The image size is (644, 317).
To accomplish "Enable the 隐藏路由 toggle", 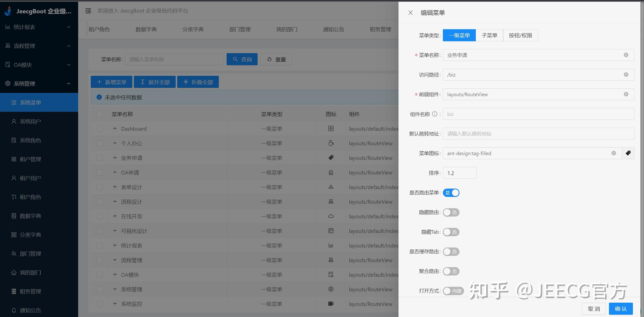I will click(x=451, y=212).
